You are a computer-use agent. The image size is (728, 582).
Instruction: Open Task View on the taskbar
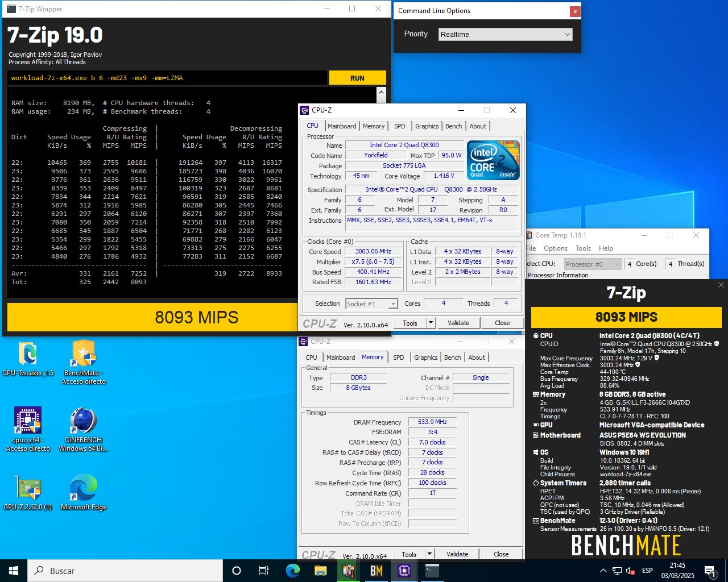(264, 571)
